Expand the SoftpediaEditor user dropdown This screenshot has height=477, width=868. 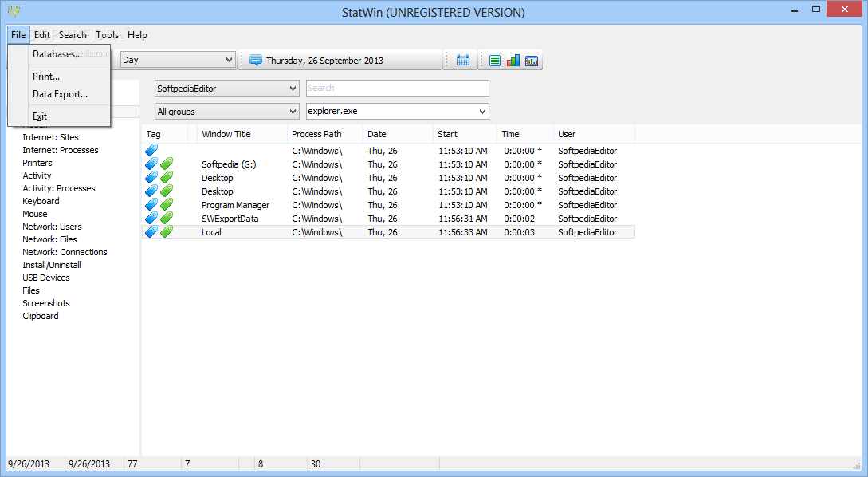(x=227, y=88)
